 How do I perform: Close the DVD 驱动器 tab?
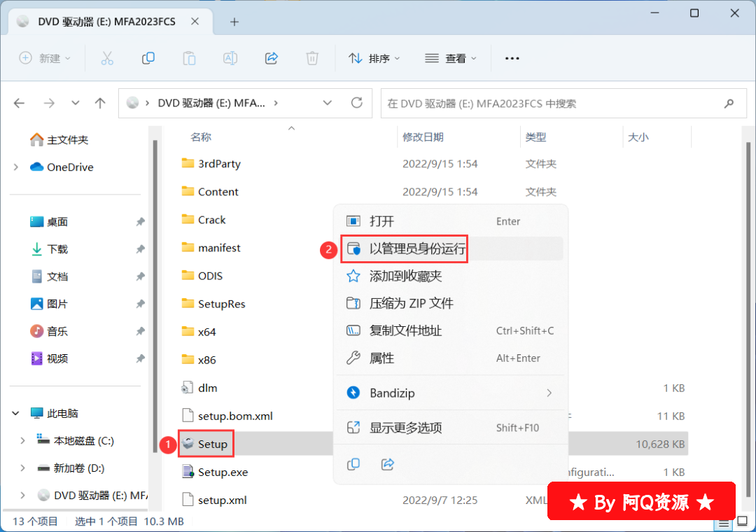pyautogui.click(x=195, y=22)
